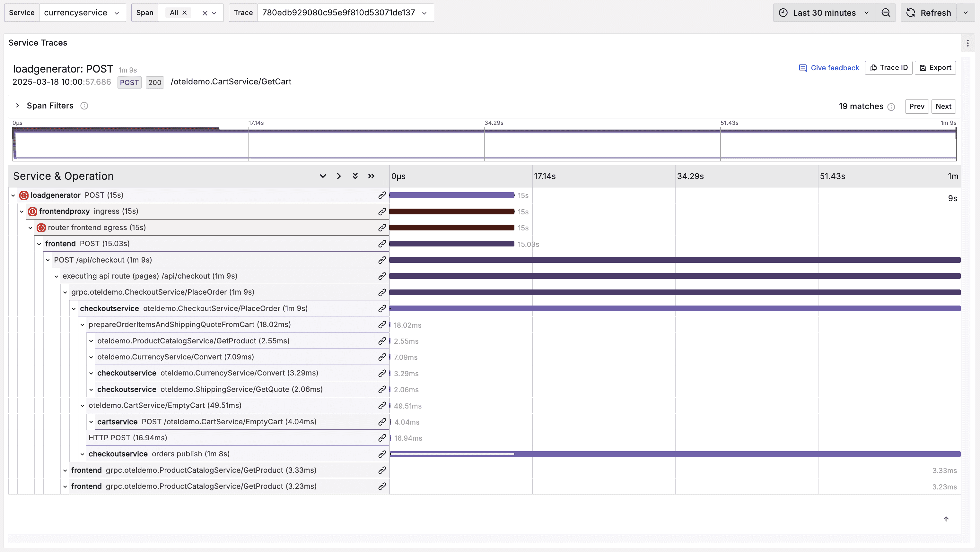Click the scroll to top arrow
Image resolution: width=980 pixels, height=552 pixels.
click(946, 519)
